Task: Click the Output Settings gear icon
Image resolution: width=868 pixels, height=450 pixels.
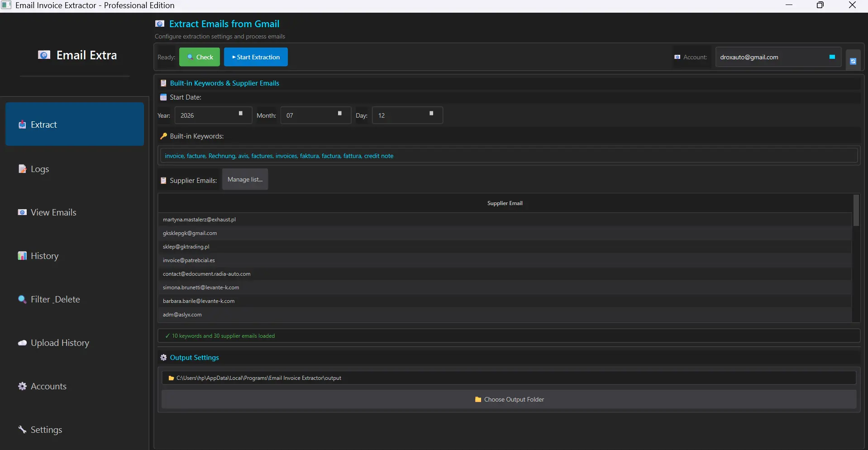Action: pyautogui.click(x=163, y=358)
